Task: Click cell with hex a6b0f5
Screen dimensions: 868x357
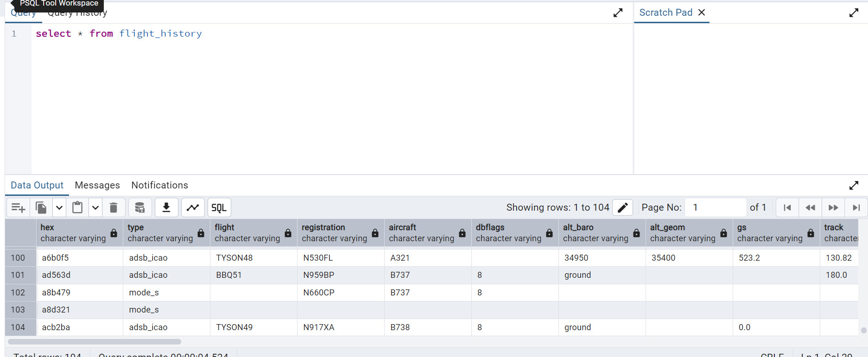Action: (80, 258)
